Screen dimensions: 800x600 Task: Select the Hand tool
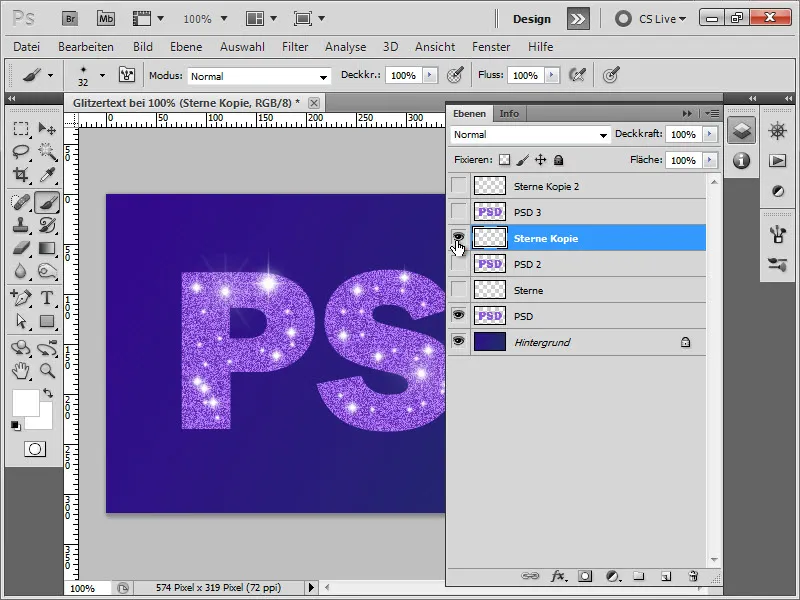pos(21,371)
